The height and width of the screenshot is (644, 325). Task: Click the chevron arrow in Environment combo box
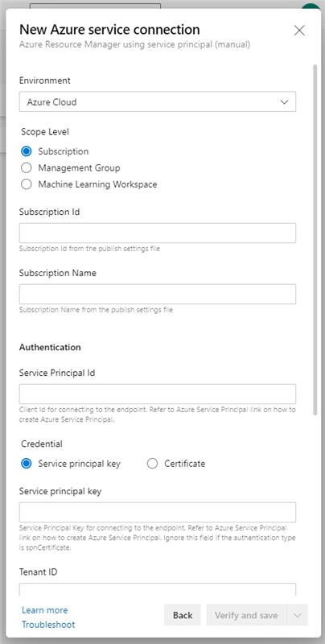pos(285,102)
